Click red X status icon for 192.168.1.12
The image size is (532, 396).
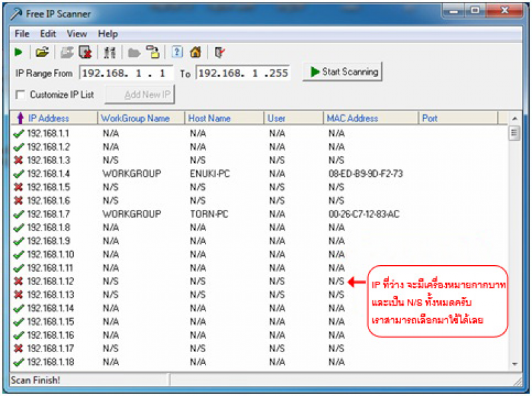(x=19, y=281)
